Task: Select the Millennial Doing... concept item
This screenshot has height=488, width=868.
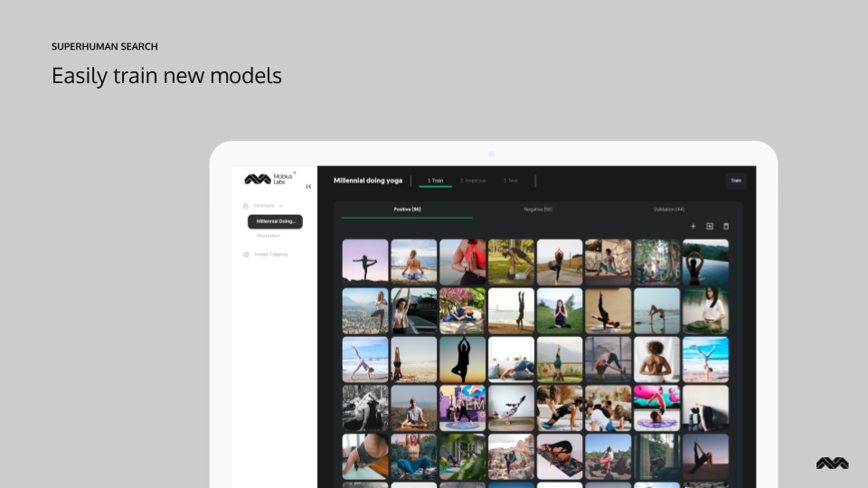Action: point(275,221)
